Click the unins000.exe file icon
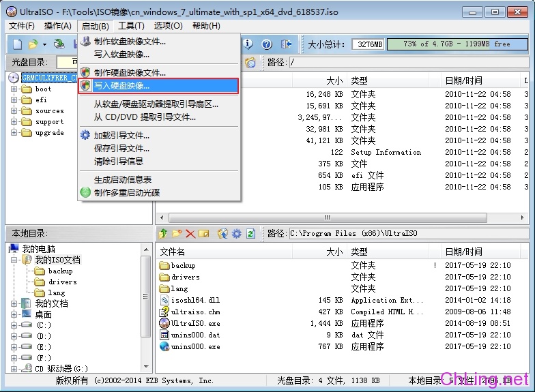This screenshot has width=535, height=392. (x=164, y=346)
